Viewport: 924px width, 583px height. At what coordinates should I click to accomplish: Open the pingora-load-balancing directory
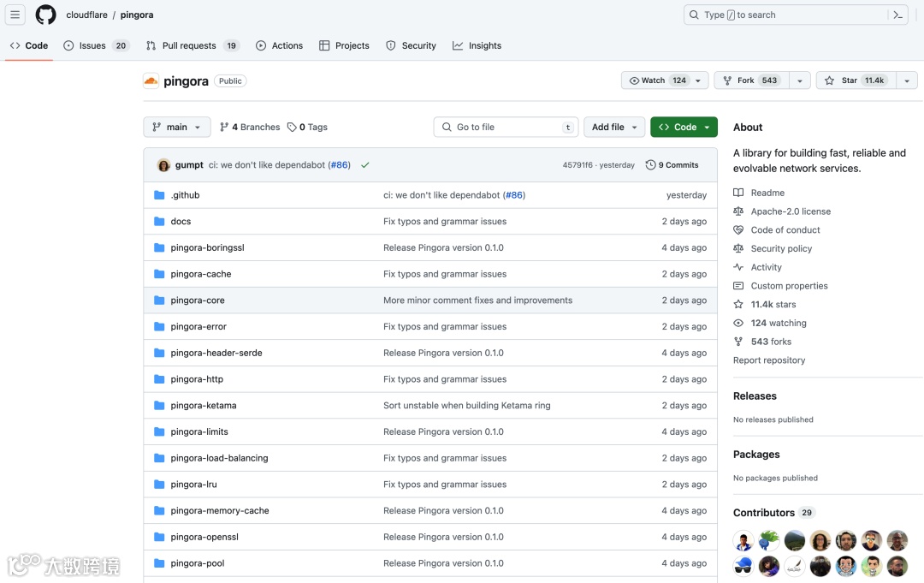[x=219, y=458]
